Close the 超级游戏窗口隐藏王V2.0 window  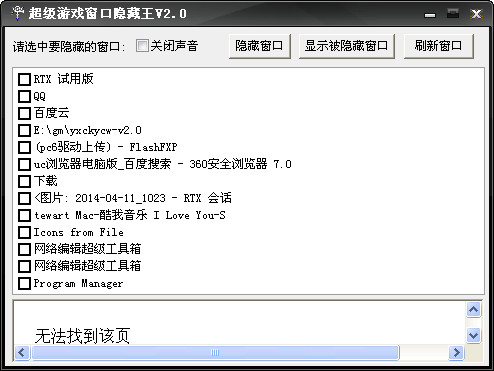[476, 14]
